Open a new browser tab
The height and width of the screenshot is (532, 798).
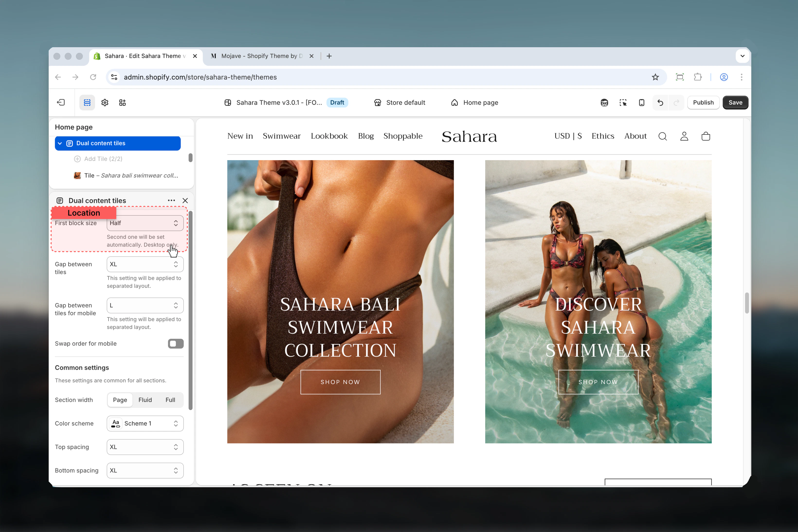tap(329, 56)
